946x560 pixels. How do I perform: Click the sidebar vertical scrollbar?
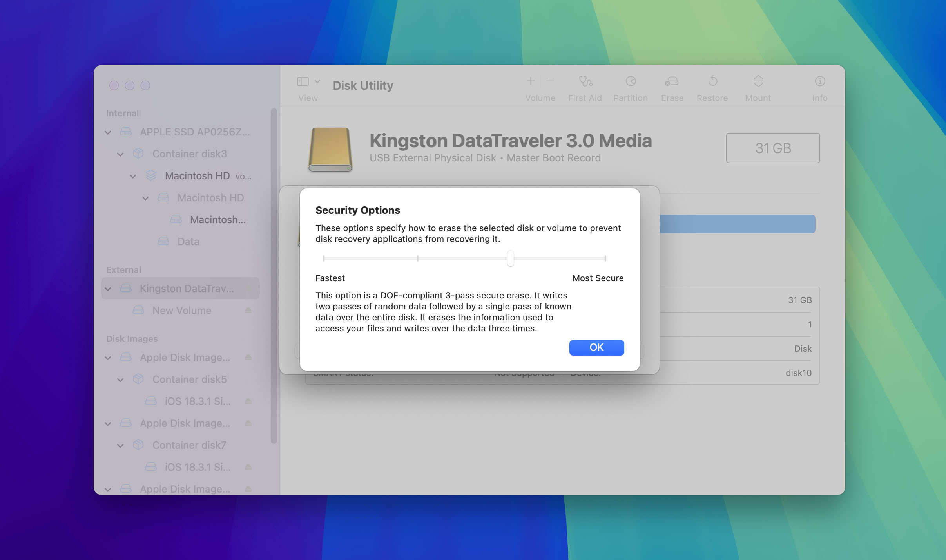(x=274, y=276)
